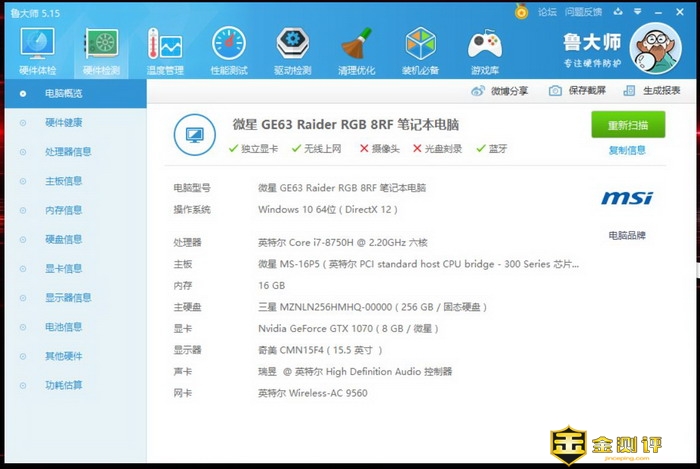The height and width of the screenshot is (469, 700).
Task: Open the 论坛 forum link
Action: pos(547,12)
